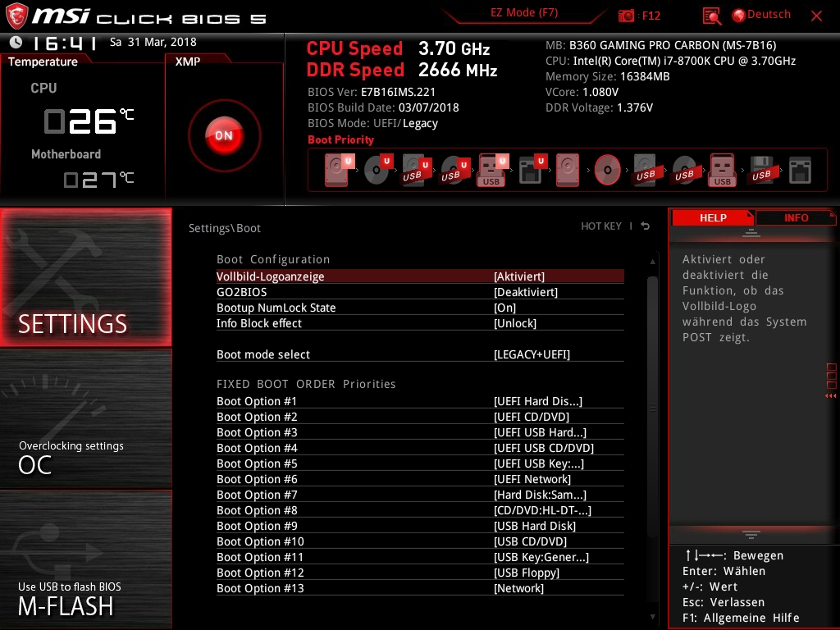Change Boot Option #10 USB CD/DVD
The image size is (840, 630).
click(420, 541)
